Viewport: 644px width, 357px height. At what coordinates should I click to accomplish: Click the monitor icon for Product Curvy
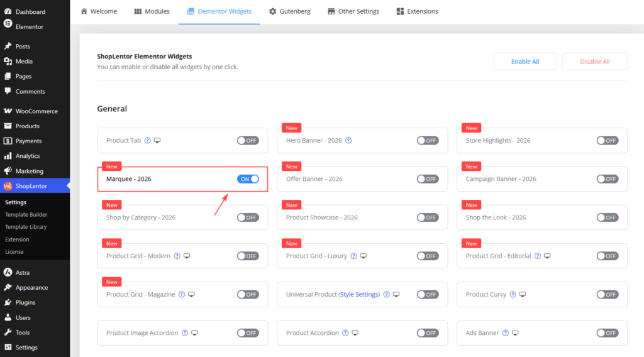tap(523, 294)
